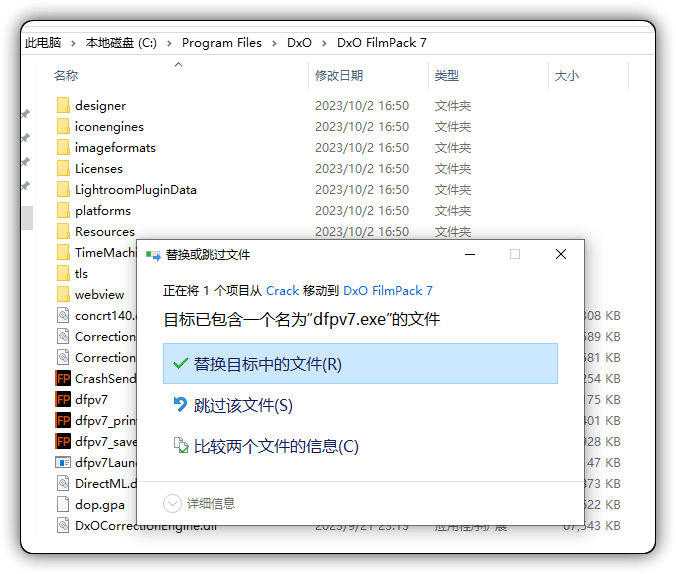Select the imageformats folder icon

pos(63,147)
